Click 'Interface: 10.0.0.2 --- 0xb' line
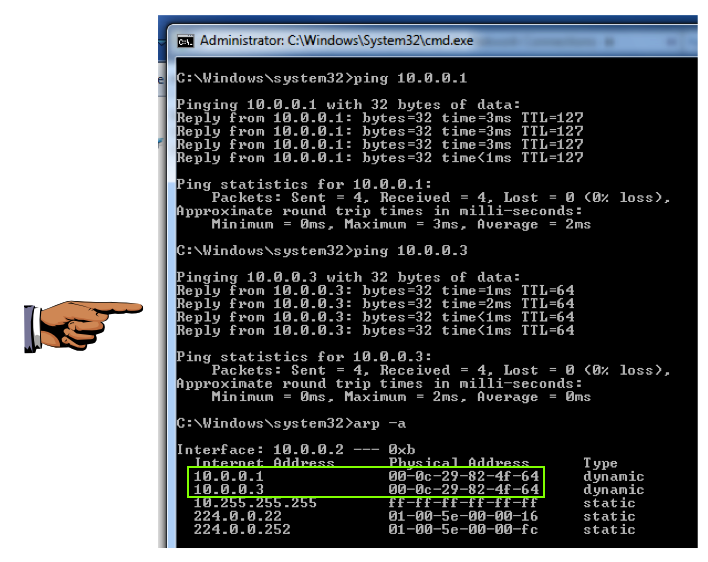 (x=295, y=450)
